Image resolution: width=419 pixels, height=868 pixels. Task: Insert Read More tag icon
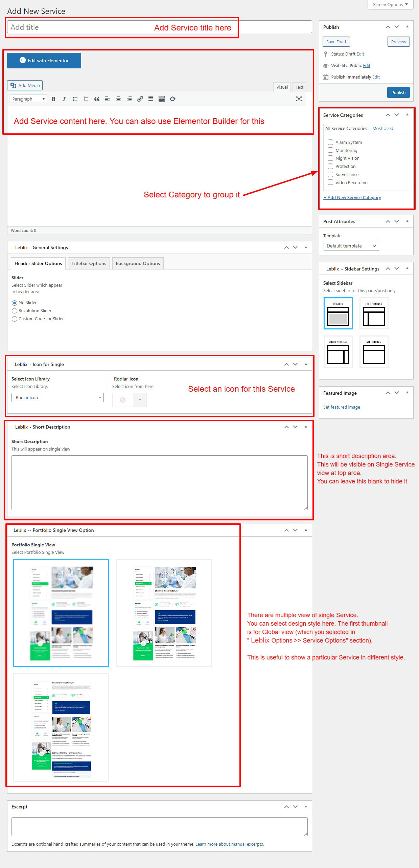(151, 99)
